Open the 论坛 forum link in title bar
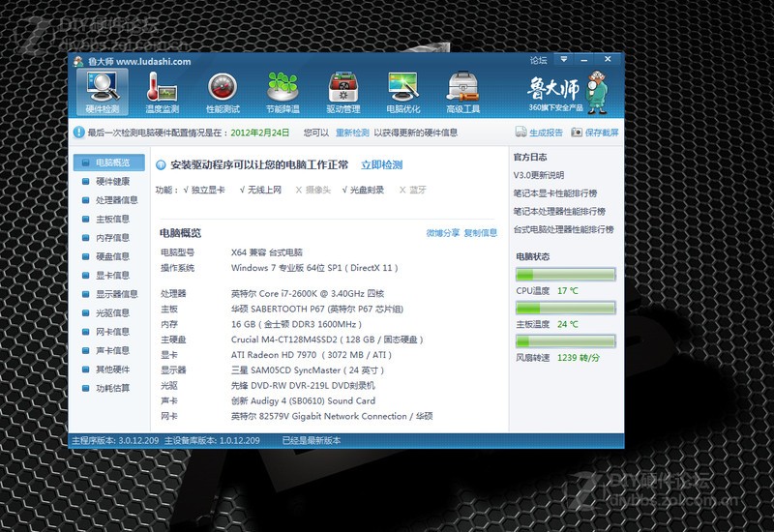 pyautogui.click(x=538, y=60)
